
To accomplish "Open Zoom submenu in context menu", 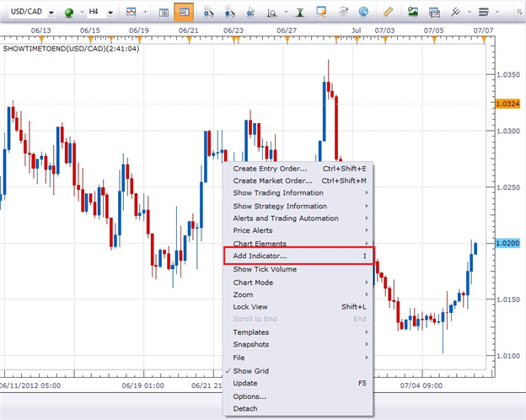I will click(298, 295).
